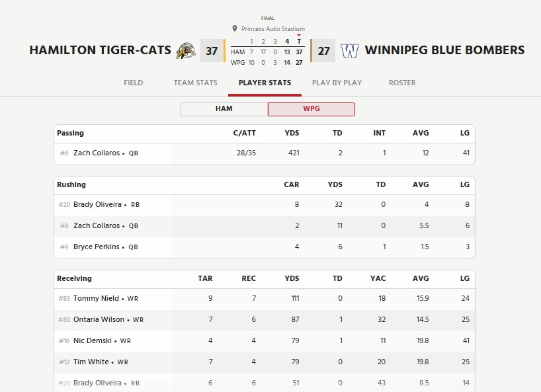Image resolution: width=541 pixels, height=392 pixels.
Task: Click the Hamilton Tiger-Cats logo icon
Action: (x=186, y=51)
